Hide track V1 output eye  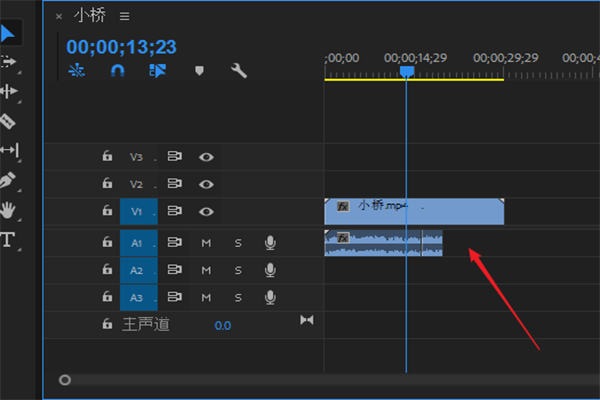[x=206, y=212]
